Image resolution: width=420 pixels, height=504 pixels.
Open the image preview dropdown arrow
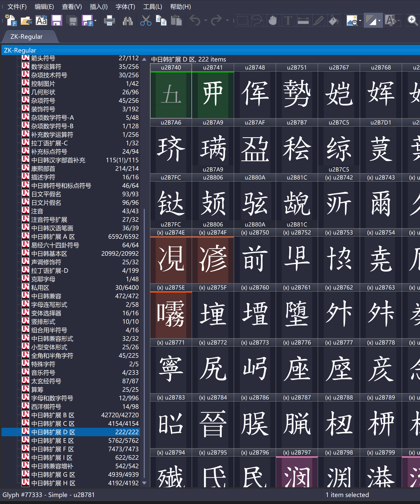360,20
